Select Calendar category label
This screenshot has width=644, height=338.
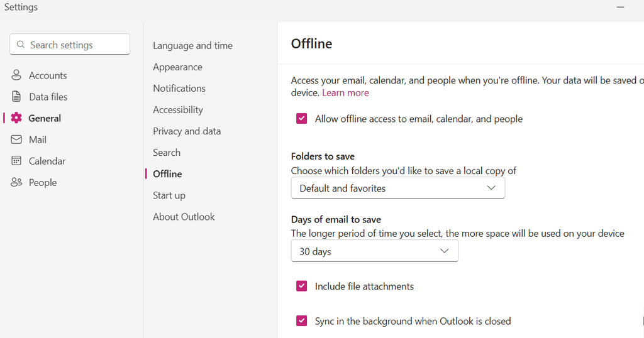47,161
